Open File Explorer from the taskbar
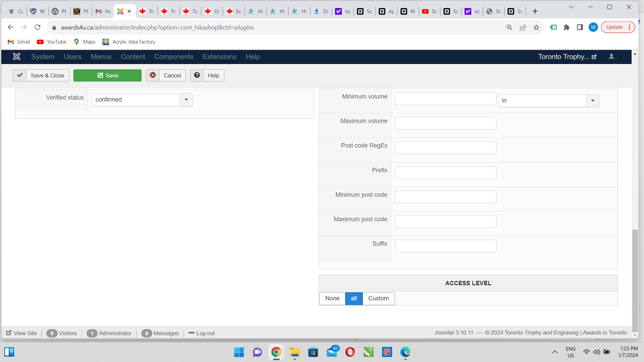644x362 pixels. click(x=294, y=352)
